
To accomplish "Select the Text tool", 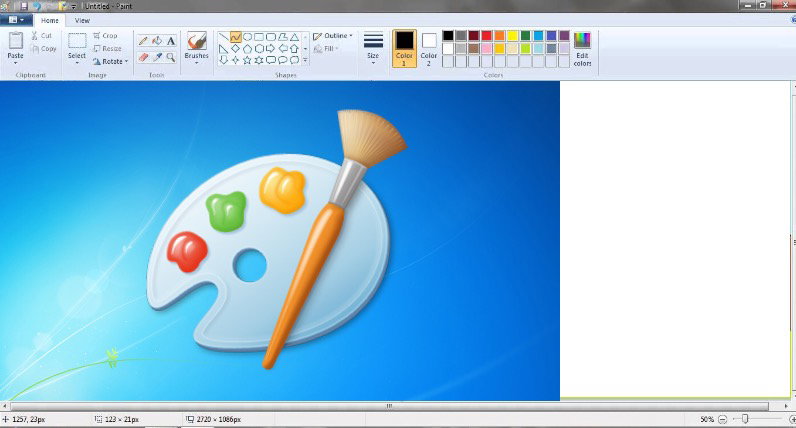I will 171,41.
